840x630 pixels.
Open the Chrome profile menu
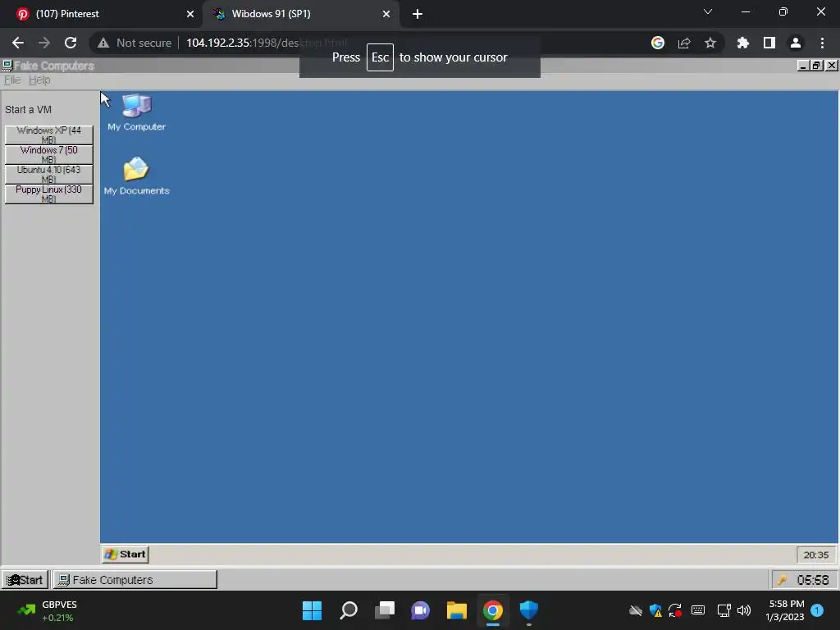tap(796, 43)
